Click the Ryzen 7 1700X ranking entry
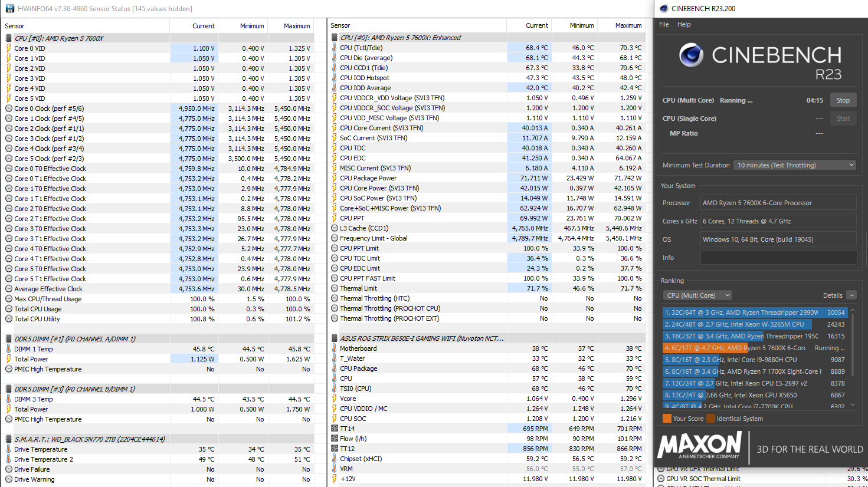Image resolution: width=868 pixels, height=487 pixels. click(x=755, y=371)
